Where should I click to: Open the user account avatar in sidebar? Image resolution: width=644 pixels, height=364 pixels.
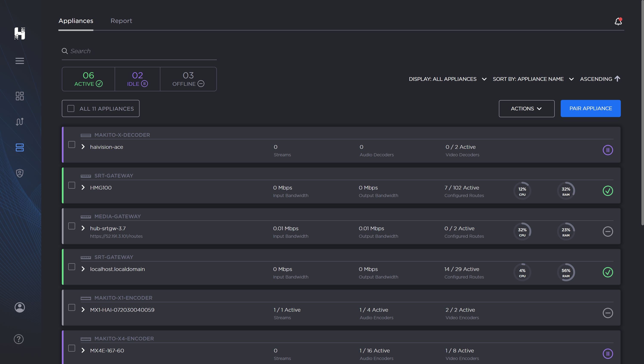(20, 307)
